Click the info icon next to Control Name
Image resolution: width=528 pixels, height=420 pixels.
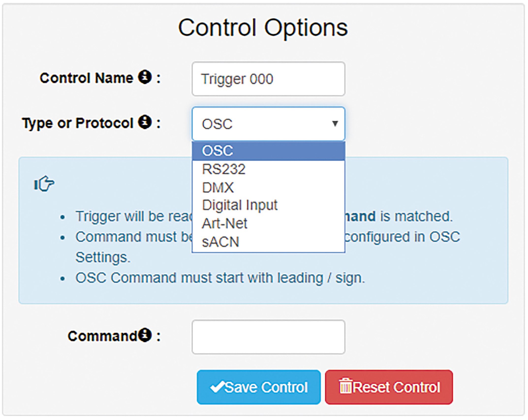pos(145,77)
